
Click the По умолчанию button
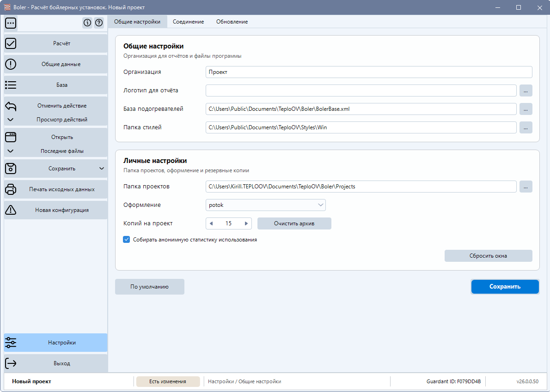pos(149,287)
